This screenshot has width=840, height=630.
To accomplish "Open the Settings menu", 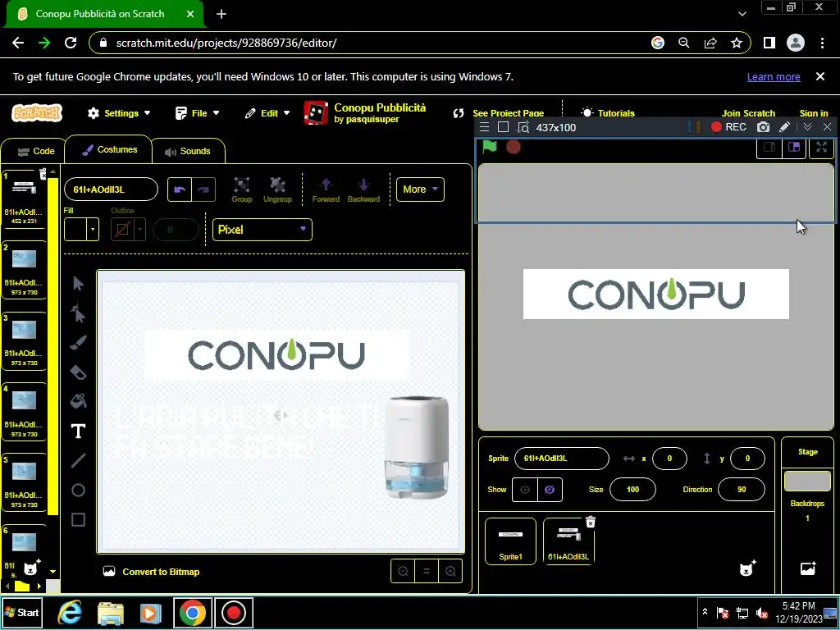I will tap(119, 113).
